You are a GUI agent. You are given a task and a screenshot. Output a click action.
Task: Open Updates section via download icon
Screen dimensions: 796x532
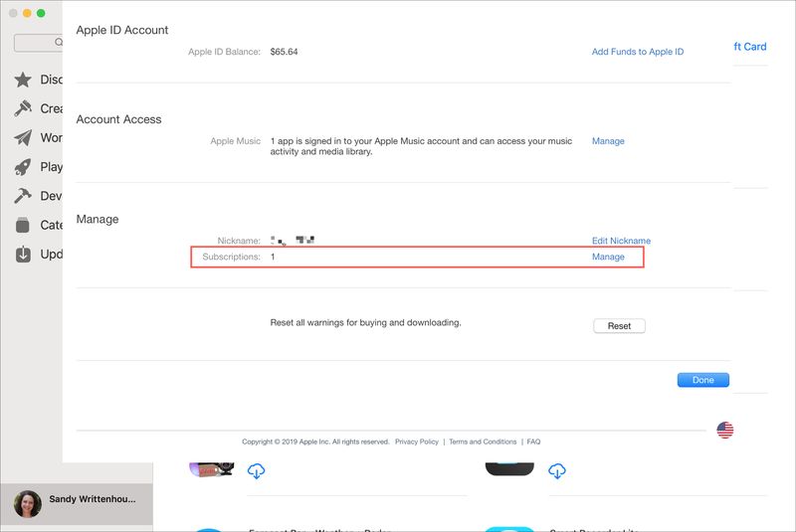pos(23,255)
